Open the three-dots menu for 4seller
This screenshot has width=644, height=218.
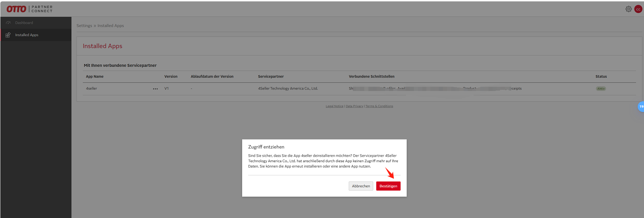pos(155,89)
